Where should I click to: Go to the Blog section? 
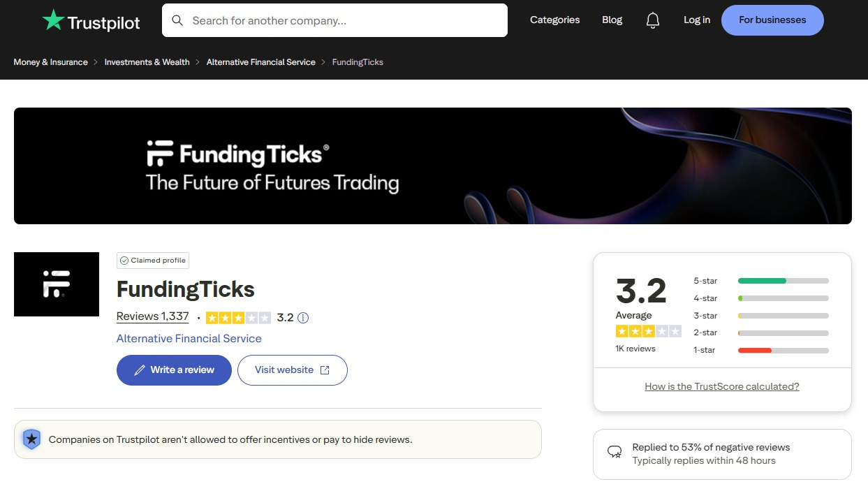click(x=612, y=20)
